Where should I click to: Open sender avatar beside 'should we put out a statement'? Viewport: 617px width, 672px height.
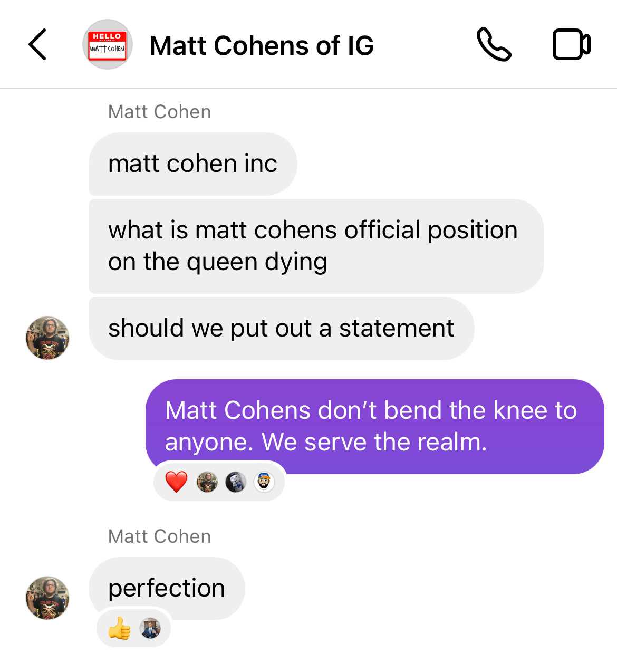[x=47, y=338]
